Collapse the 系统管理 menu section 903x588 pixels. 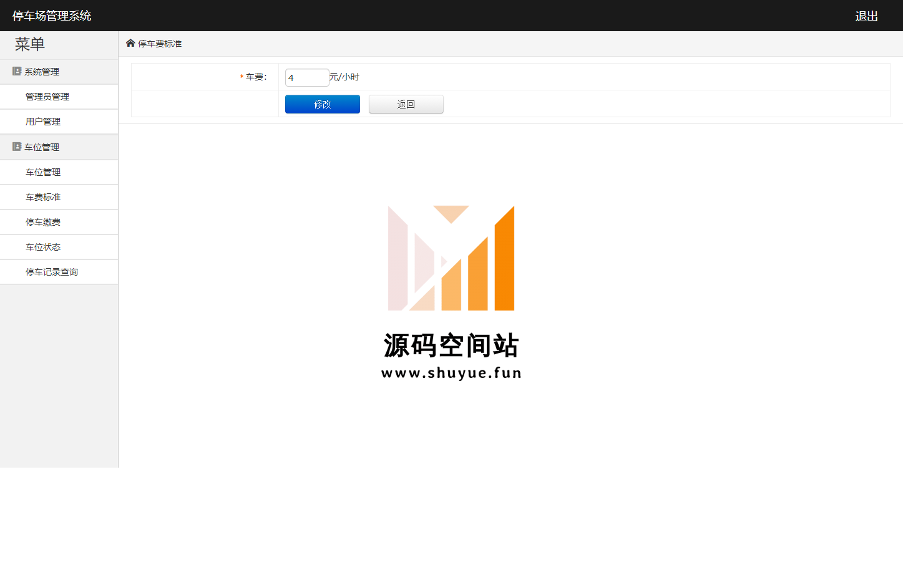59,72
